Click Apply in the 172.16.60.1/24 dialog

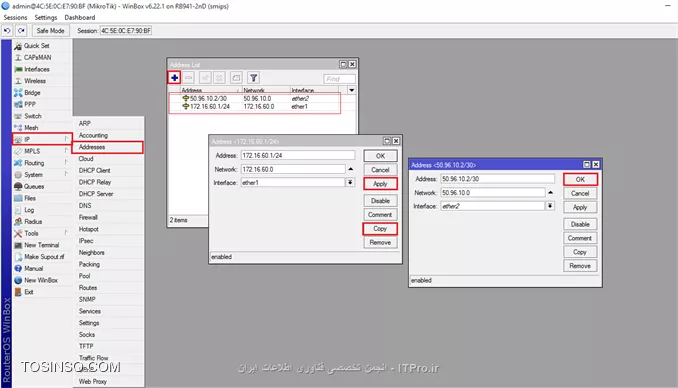[380, 184]
